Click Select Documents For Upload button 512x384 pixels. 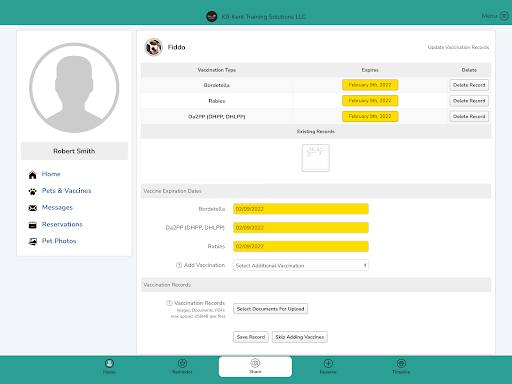270,309
